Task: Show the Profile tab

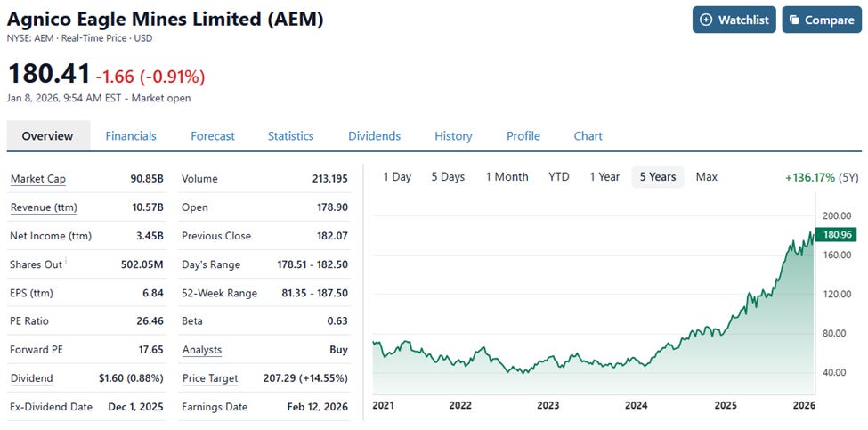Action: [x=523, y=135]
